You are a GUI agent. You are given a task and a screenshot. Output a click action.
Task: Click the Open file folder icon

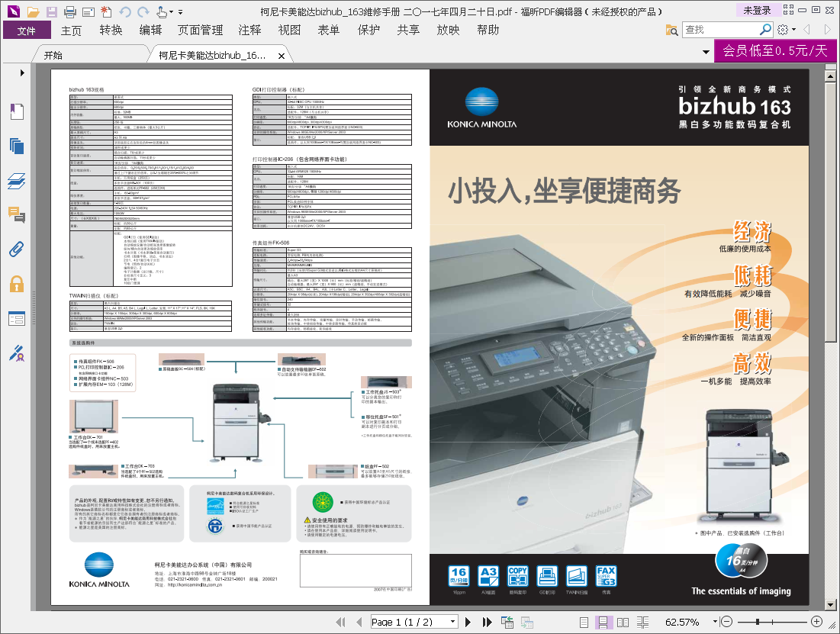34,11
